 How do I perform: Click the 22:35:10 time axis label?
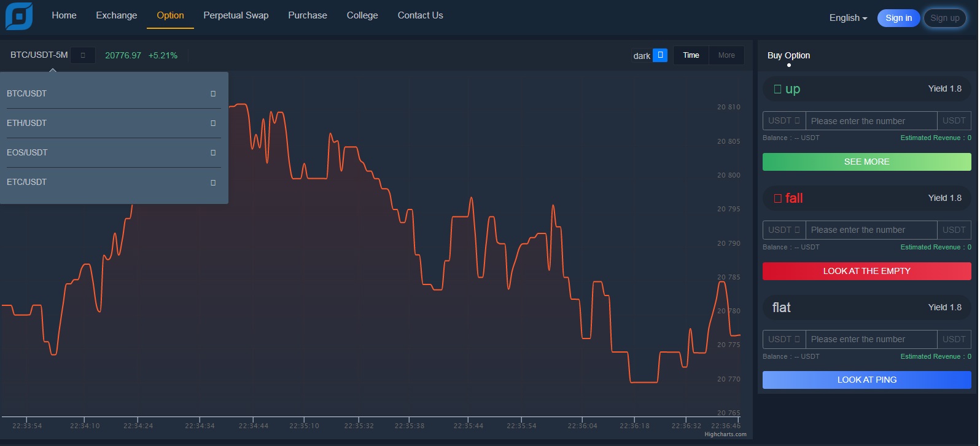304,426
